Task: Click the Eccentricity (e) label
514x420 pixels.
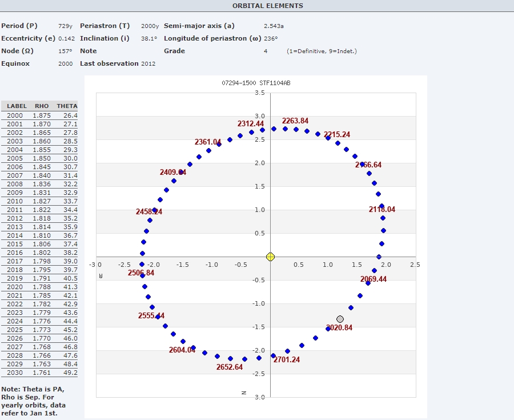Action: (28, 38)
